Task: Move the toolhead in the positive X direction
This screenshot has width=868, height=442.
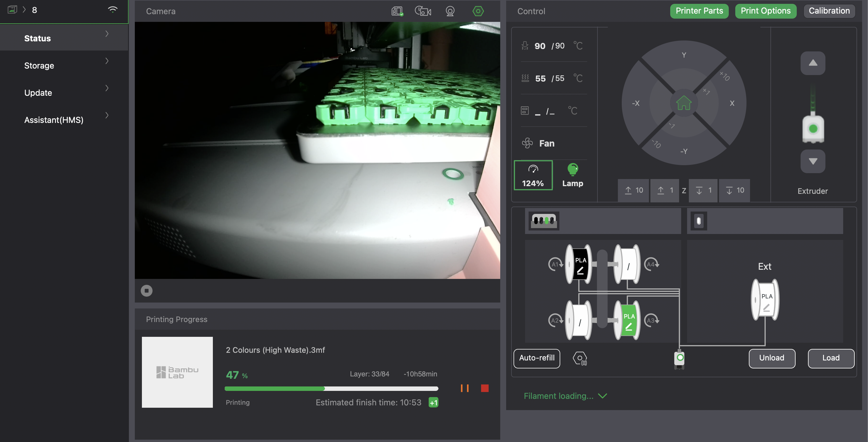Action: click(732, 103)
